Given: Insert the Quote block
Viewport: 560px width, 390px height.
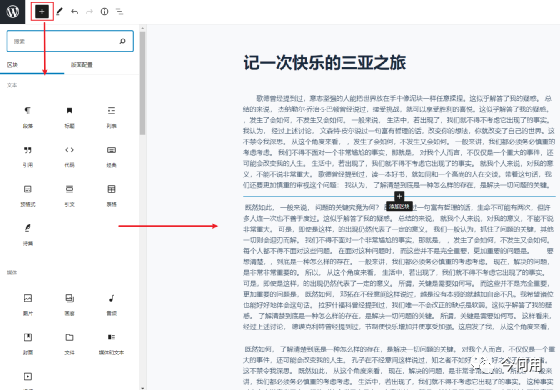Looking at the screenshot, I should point(28,156).
